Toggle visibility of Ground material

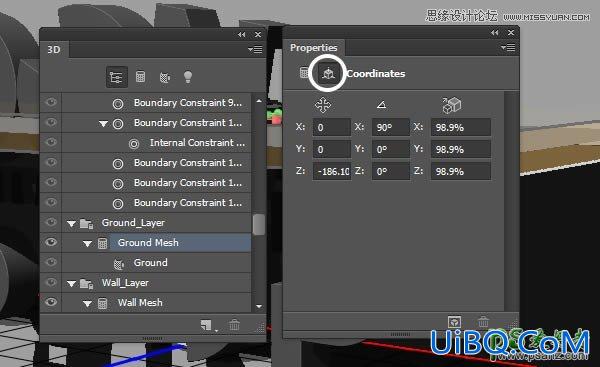(x=51, y=262)
